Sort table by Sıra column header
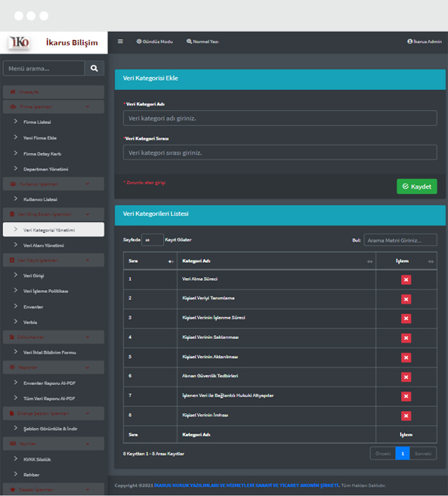 [x=150, y=261]
